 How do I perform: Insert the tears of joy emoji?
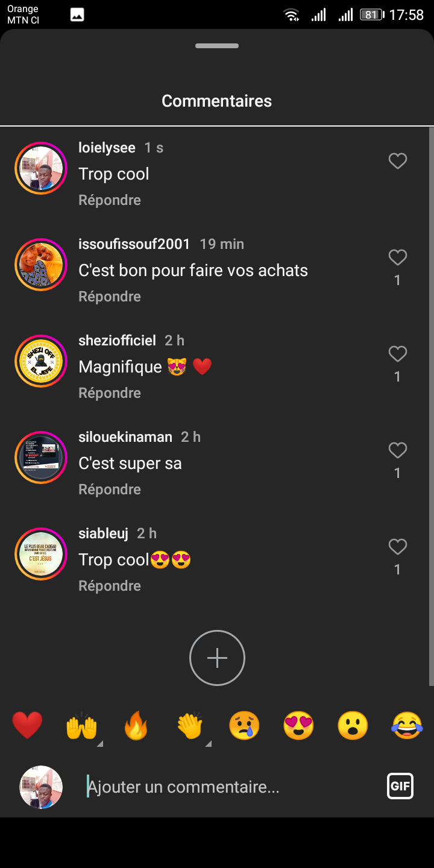[407, 725]
